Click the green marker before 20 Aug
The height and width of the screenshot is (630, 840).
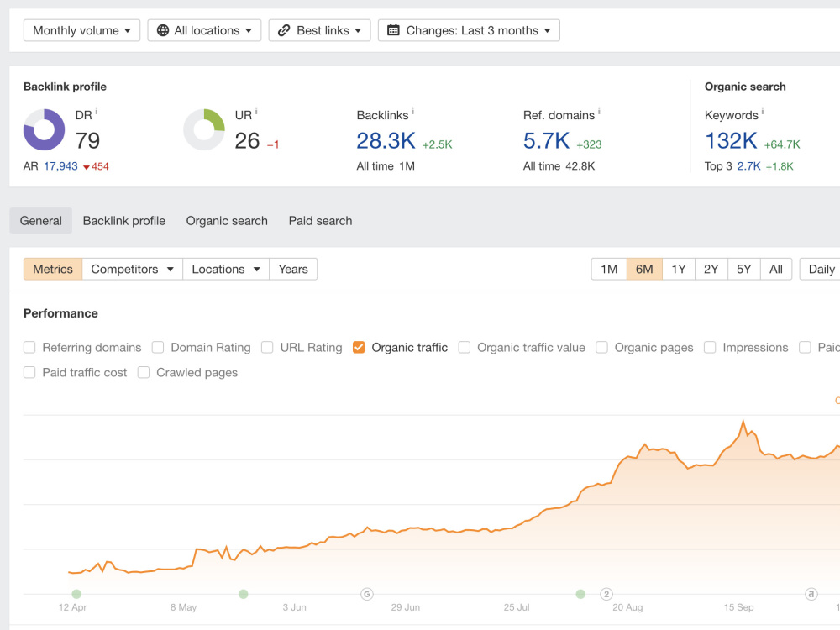580,594
